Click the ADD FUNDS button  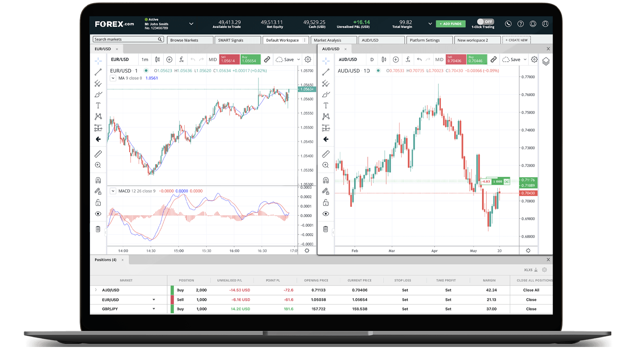tap(450, 23)
